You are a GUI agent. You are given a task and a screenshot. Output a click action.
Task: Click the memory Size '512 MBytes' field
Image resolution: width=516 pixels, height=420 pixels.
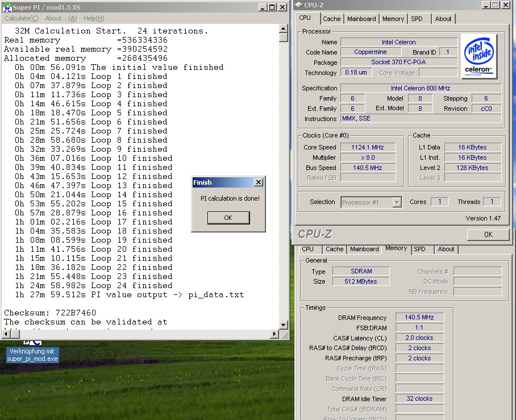361,281
